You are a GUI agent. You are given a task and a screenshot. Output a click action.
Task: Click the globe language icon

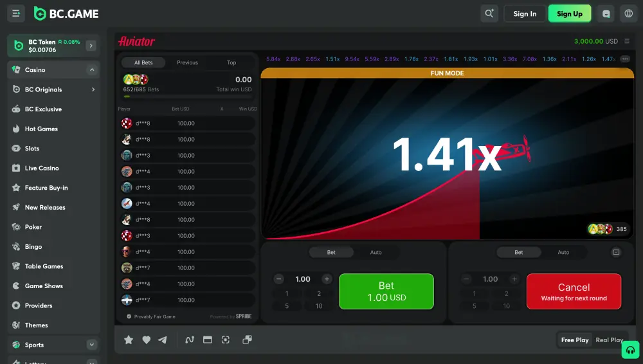pyautogui.click(x=628, y=14)
